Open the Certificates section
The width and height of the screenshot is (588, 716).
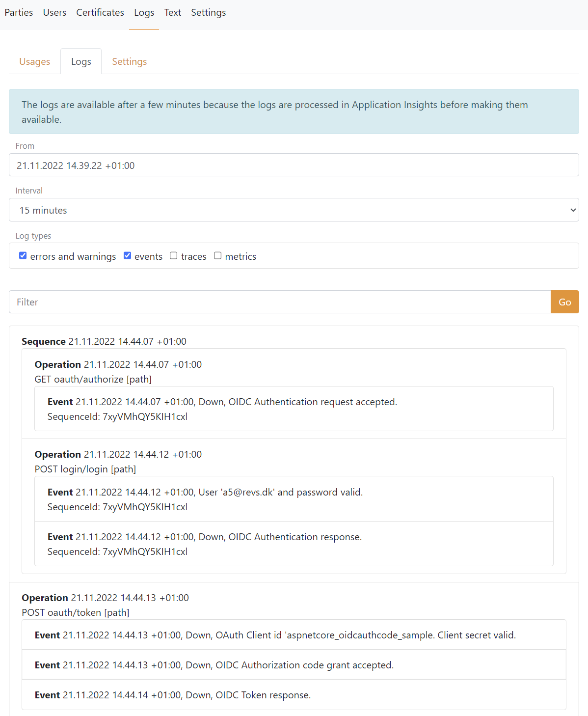coord(100,12)
